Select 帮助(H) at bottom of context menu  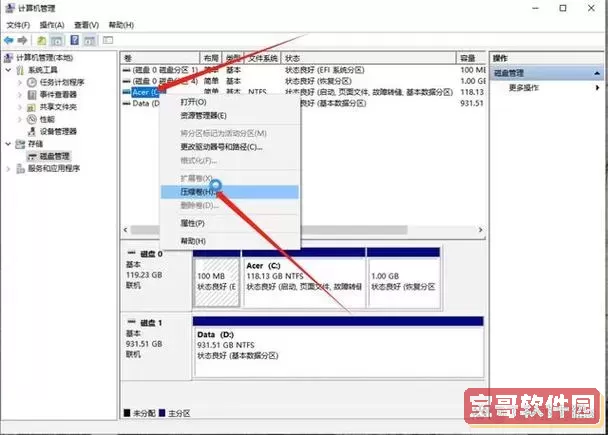[230, 241]
